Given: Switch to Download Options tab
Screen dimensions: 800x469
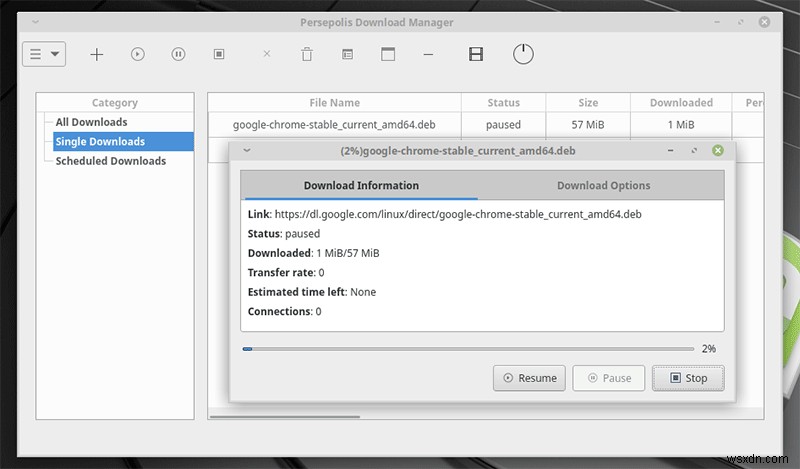Looking at the screenshot, I should pos(603,185).
